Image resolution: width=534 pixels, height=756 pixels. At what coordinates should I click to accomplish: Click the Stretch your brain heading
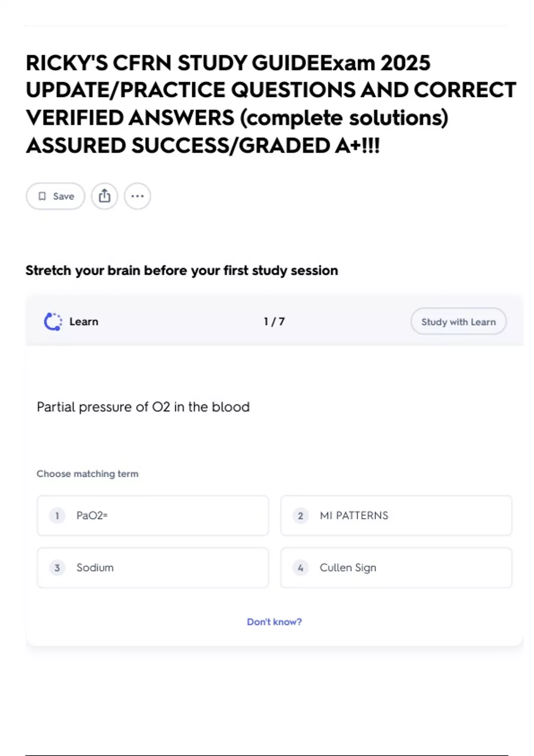(x=182, y=270)
